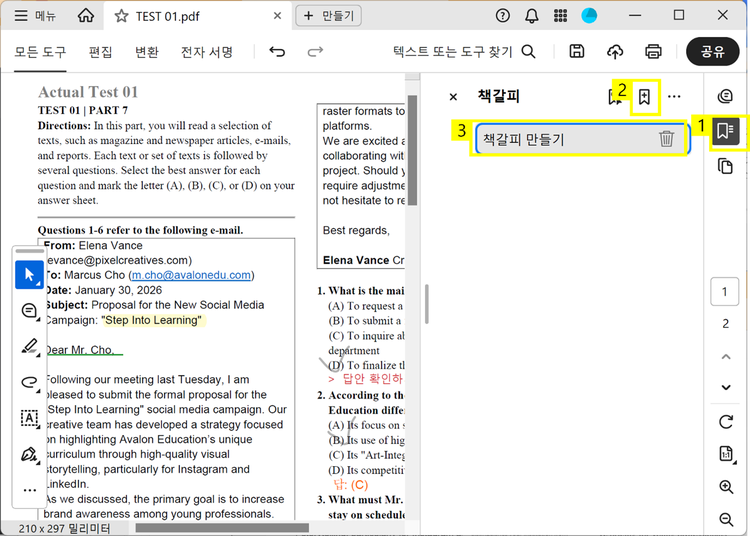Select the freehand draw tool
The width and height of the screenshot is (750, 536).
tap(29, 382)
